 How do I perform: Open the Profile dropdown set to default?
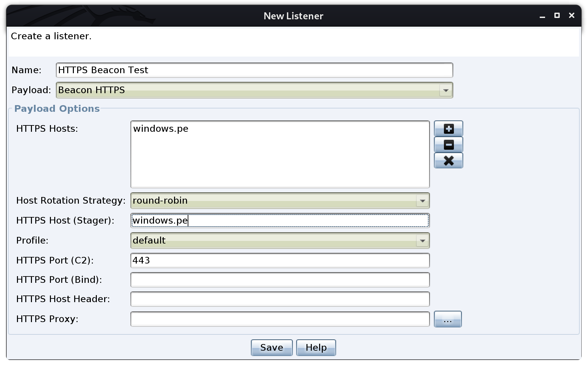(x=280, y=241)
